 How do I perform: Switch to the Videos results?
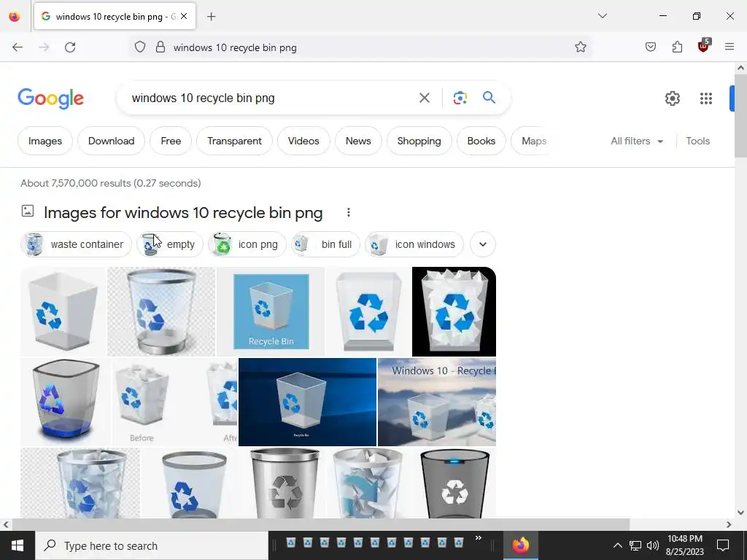click(303, 141)
